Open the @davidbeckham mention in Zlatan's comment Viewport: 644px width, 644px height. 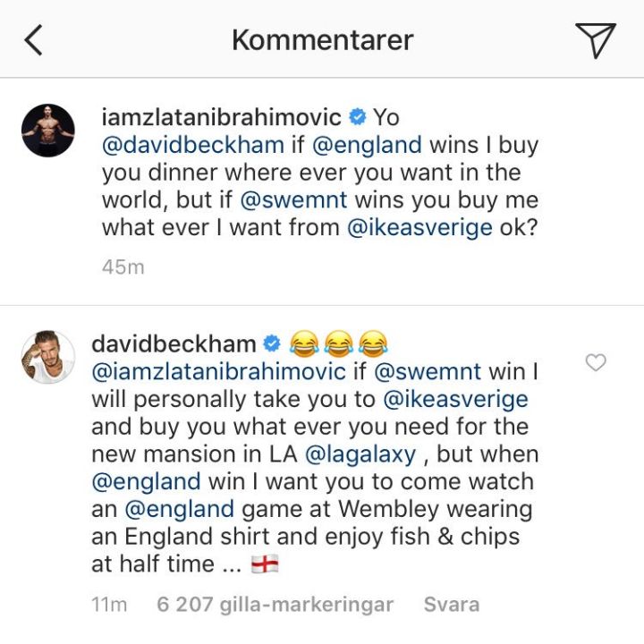point(193,145)
